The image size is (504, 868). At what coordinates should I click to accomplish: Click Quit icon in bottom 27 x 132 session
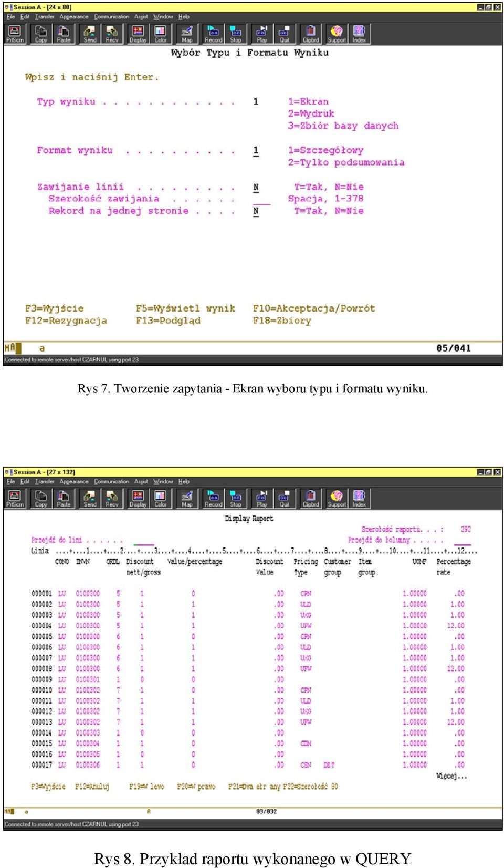(x=284, y=498)
